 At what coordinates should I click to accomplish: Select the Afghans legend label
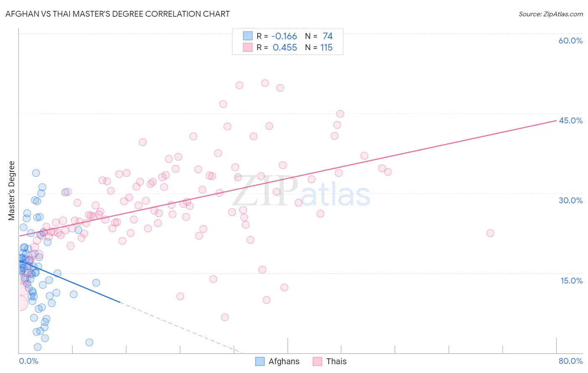284,361
